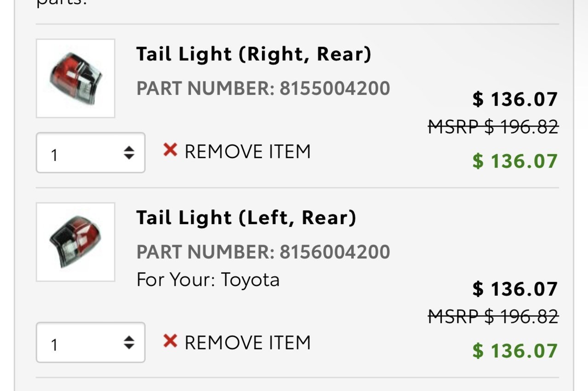Image resolution: width=588 pixels, height=391 pixels.
Task: Click the red X icon for Right tail light
Action: pyautogui.click(x=170, y=149)
